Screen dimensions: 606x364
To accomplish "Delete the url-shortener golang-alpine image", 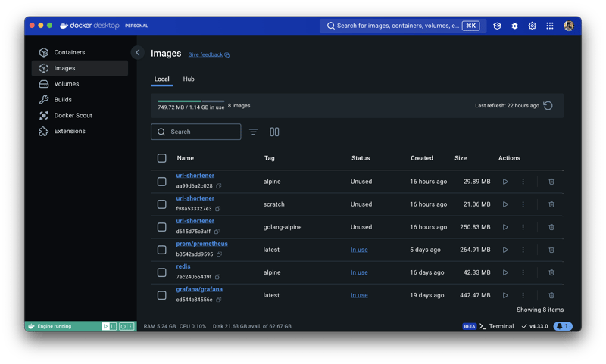I will tap(551, 227).
